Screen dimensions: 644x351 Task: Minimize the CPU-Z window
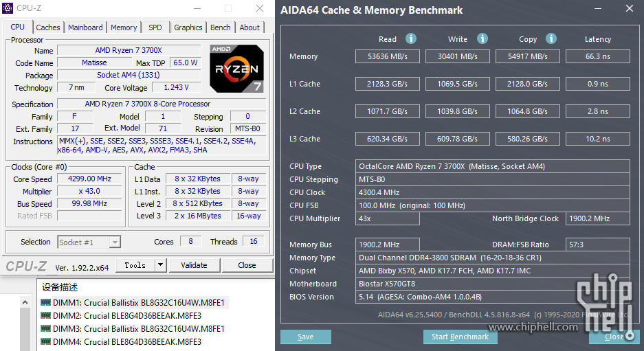tap(197, 8)
